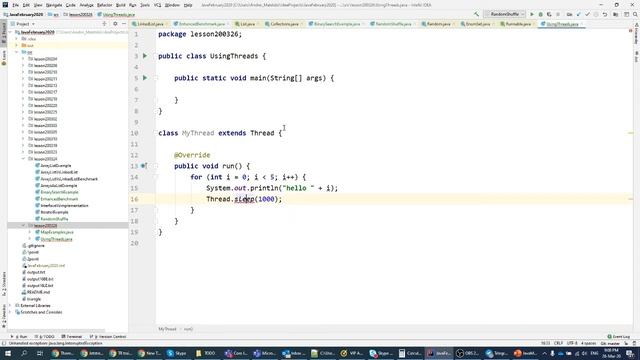This screenshot has width=640, height=360.
Task: Open Version Control tool window
Action: 108,337
